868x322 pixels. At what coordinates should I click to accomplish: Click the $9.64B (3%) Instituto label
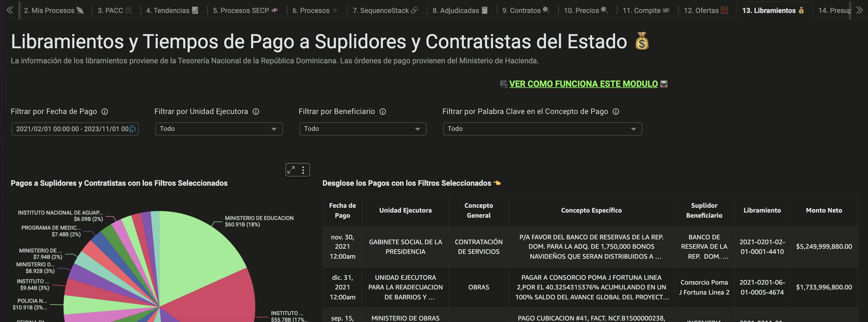coord(33,285)
